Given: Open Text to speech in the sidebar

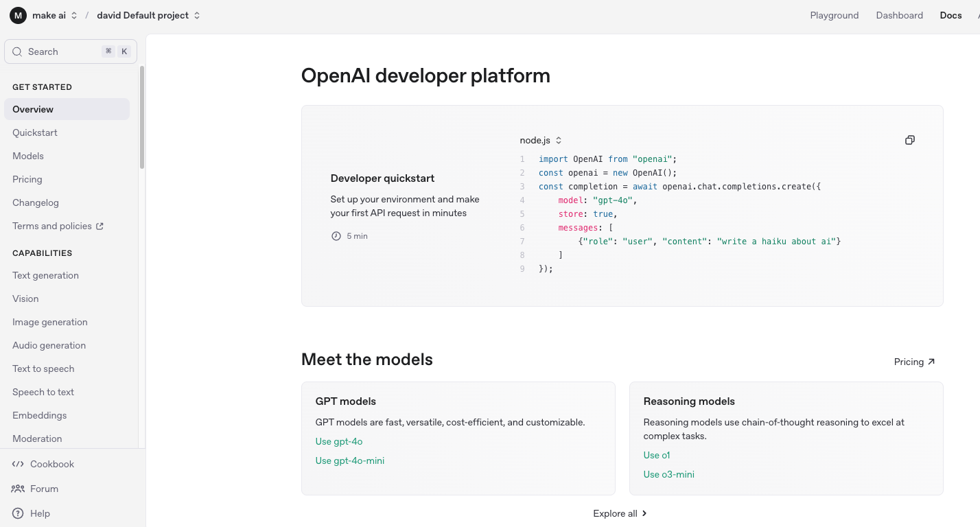Looking at the screenshot, I should click(43, 368).
